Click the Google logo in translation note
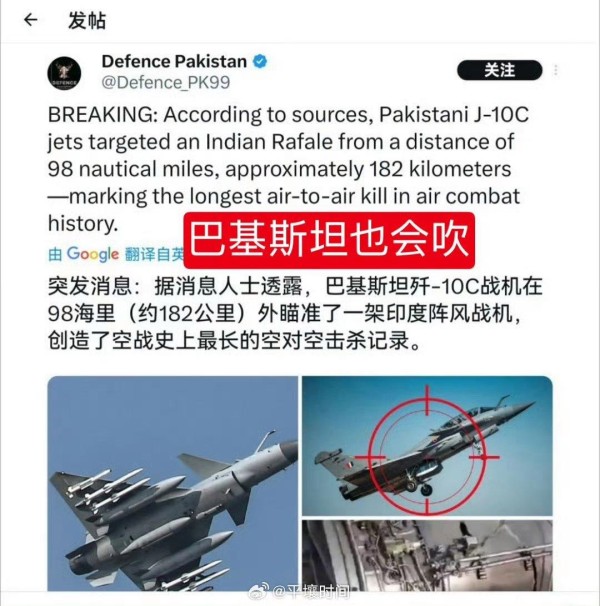 [92, 254]
